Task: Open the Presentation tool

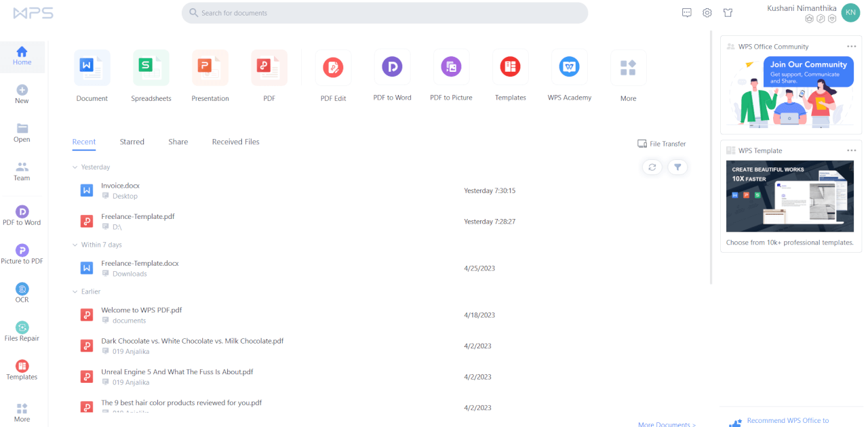Action: pos(210,66)
